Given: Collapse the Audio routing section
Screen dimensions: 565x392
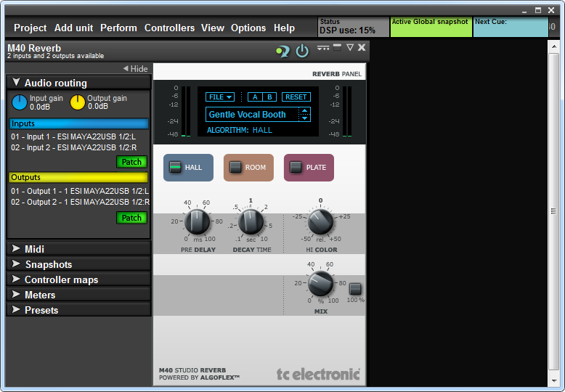Looking at the screenshot, I should click(x=78, y=83).
